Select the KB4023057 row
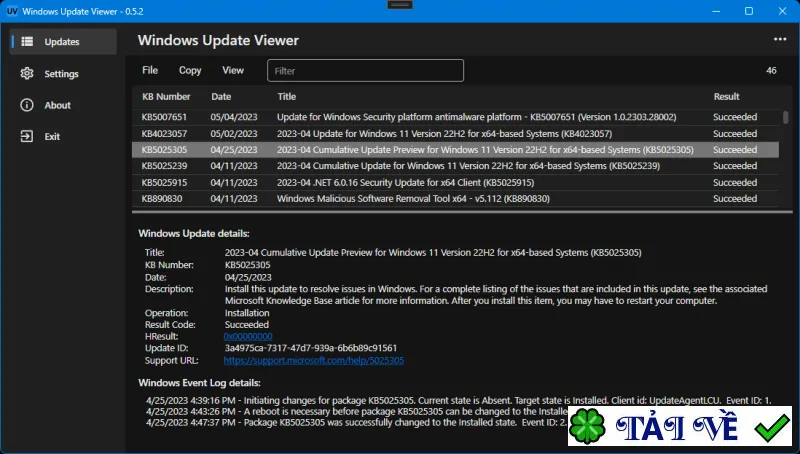Image resolution: width=800 pixels, height=454 pixels. (455, 134)
